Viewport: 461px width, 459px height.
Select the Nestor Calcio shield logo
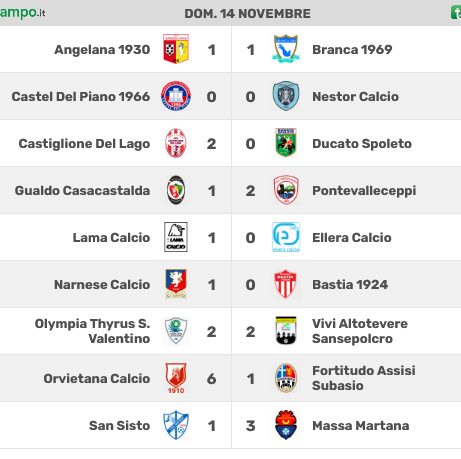click(x=286, y=96)
